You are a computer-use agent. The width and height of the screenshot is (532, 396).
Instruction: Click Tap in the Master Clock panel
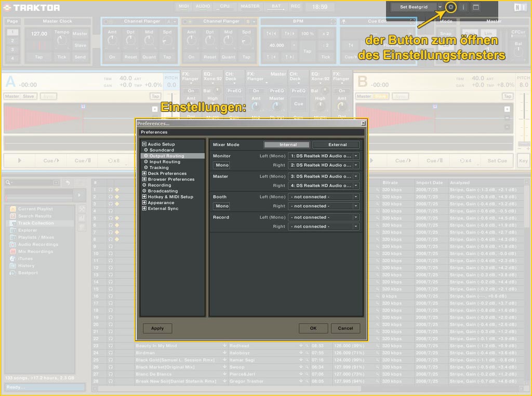tap(38, 57)
